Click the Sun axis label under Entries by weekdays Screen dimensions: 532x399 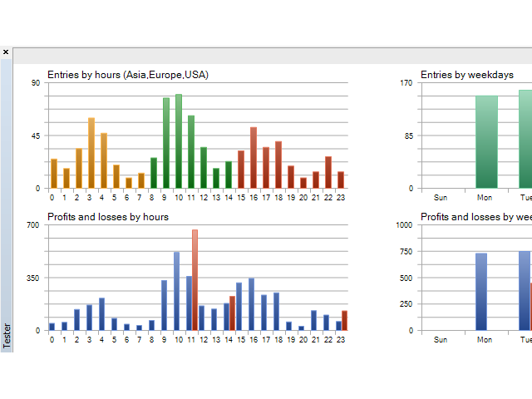click(x=441, y=198)
